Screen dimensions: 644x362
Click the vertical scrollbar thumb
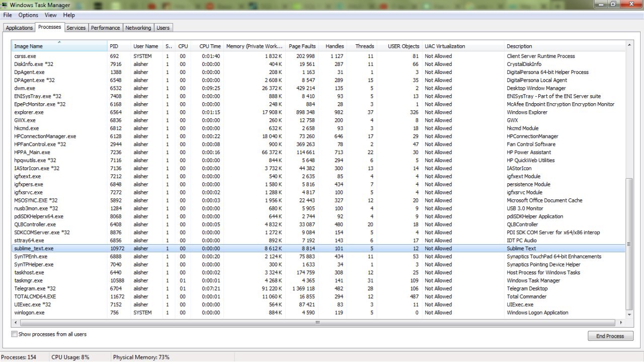[629, 244]
